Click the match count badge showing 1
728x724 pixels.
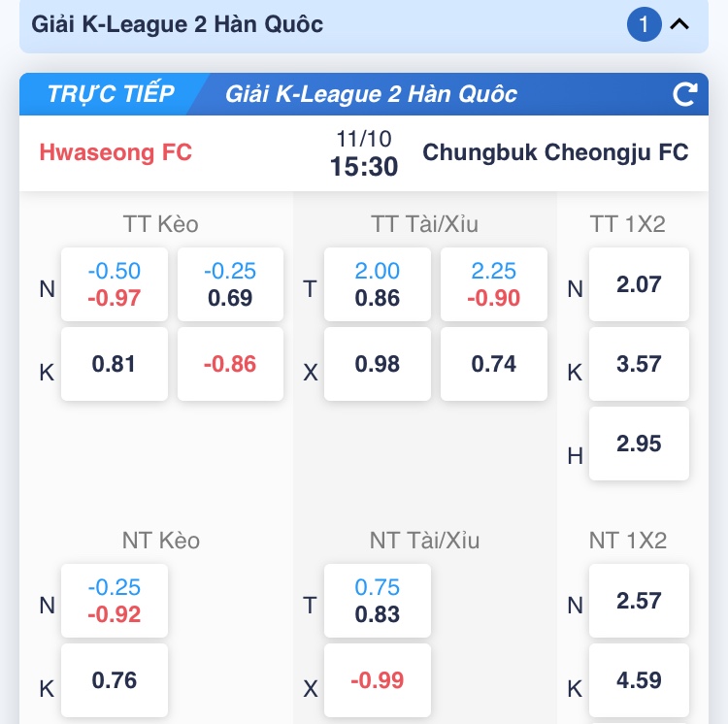[643, 24]
